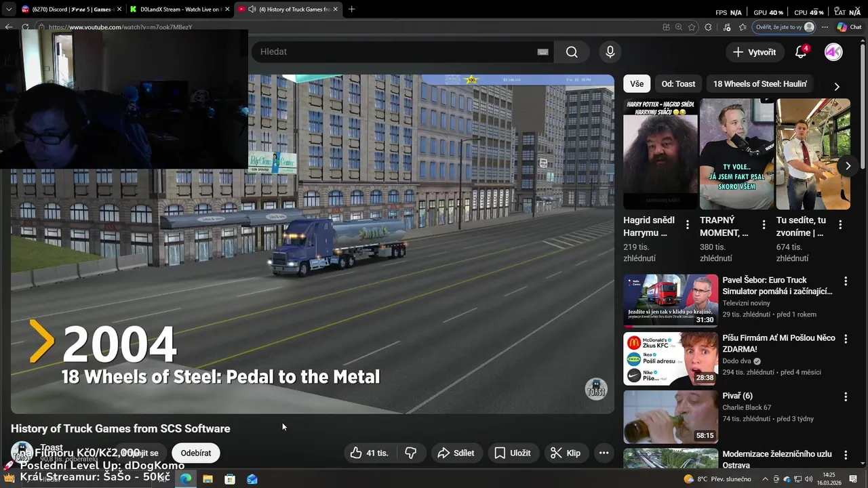Image resolution: width=868 pixels, height=488 pixels.
Task: Open the on-screen keyboard icon in search box
Action: click(542, 52)
